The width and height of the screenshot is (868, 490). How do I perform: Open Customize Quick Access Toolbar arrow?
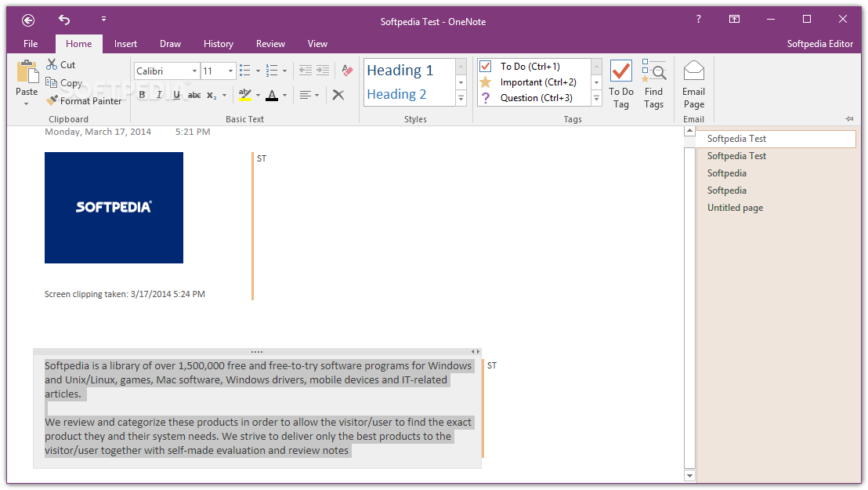[103, 20]
